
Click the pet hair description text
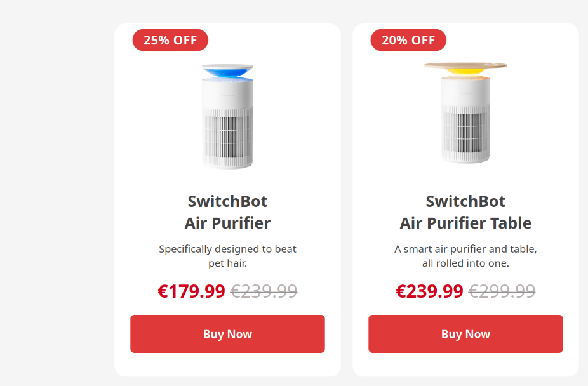(227, 256)
